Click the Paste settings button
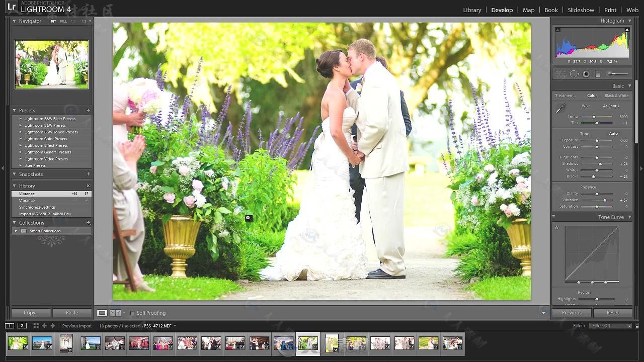This screenshot has width=644, height=362. tap(72, 313)
